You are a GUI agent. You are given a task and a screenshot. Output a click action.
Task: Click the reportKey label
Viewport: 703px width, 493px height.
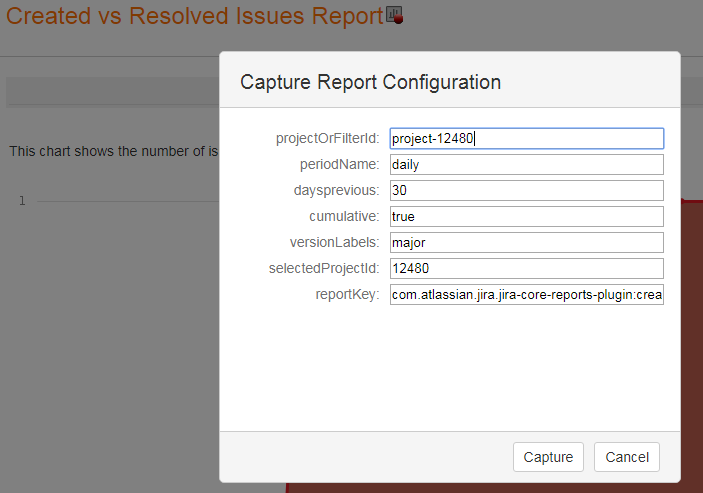coord(346,295)
